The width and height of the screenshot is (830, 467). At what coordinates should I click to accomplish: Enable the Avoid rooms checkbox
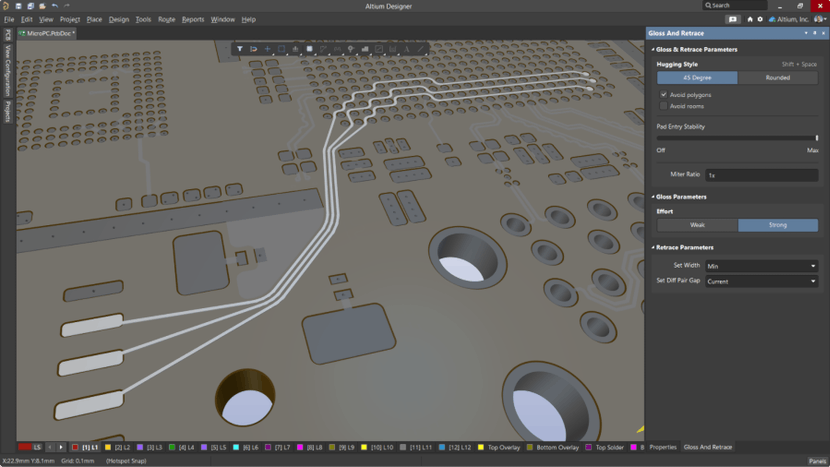pos(663,106)
